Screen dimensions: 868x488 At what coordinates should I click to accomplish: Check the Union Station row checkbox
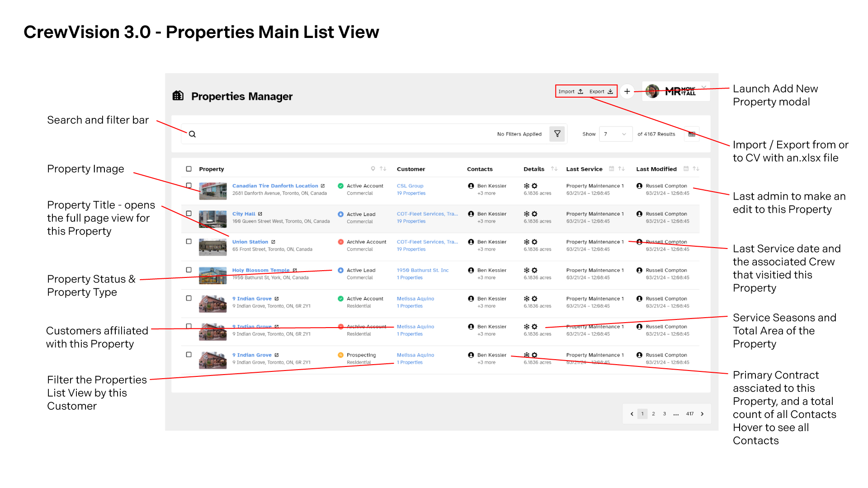click(189, 241)
